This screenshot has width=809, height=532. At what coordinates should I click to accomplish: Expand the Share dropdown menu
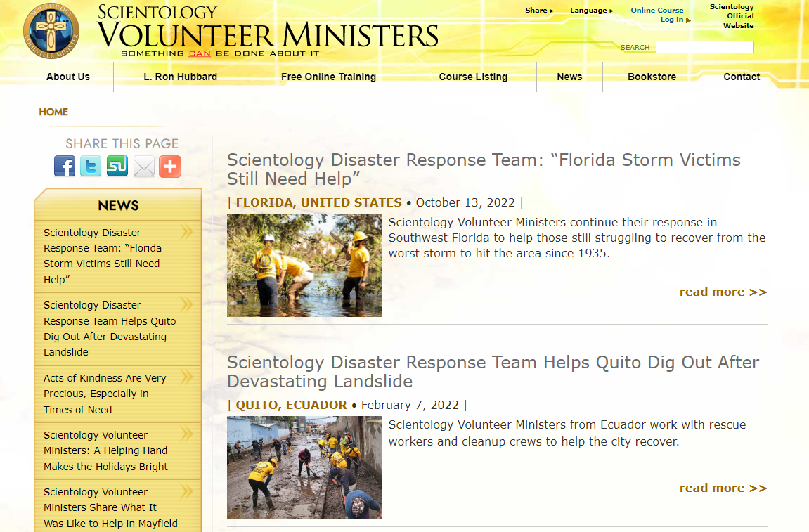point(540,11)
